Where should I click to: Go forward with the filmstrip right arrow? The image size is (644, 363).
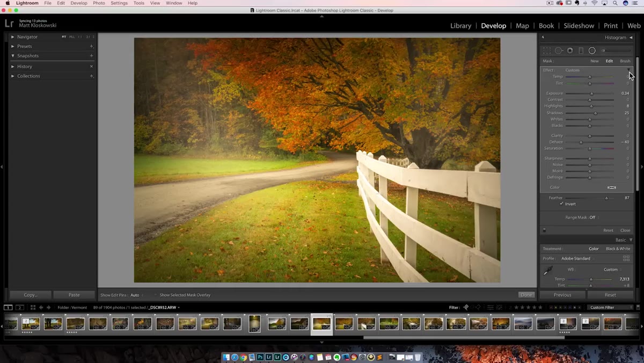[x=48, y=308]
